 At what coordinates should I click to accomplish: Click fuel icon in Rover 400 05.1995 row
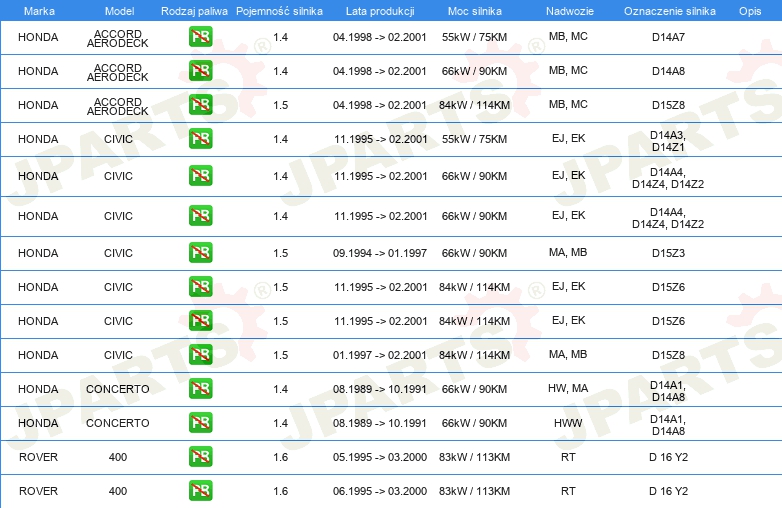pyautogui.click(x=200, y=457)
